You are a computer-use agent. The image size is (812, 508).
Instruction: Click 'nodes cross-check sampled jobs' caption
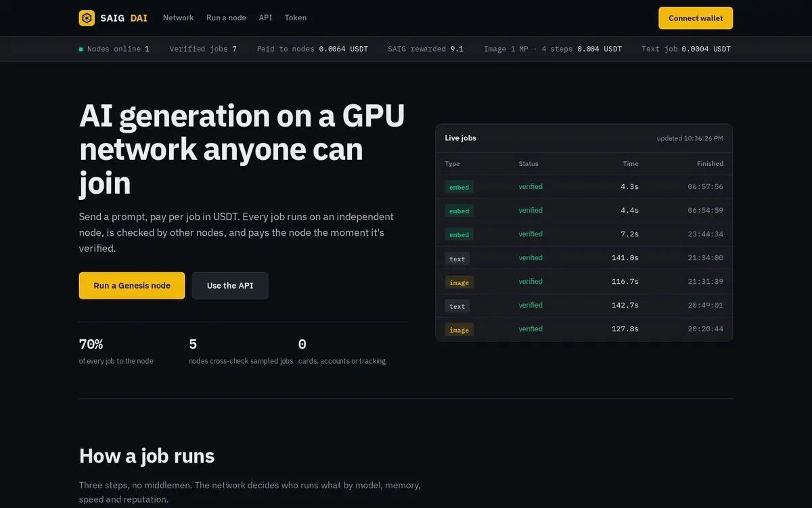[x=241, y=362]
